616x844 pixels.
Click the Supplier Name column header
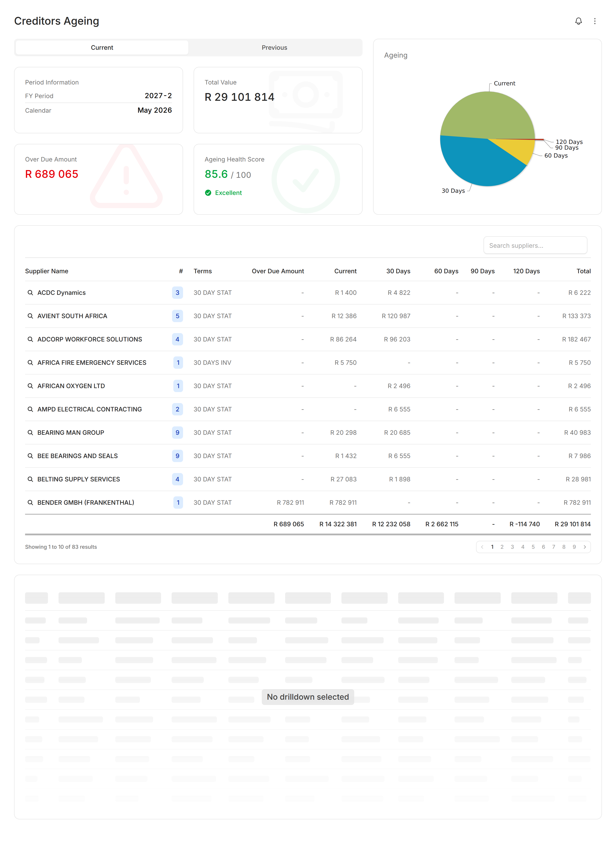pos(47,271)
